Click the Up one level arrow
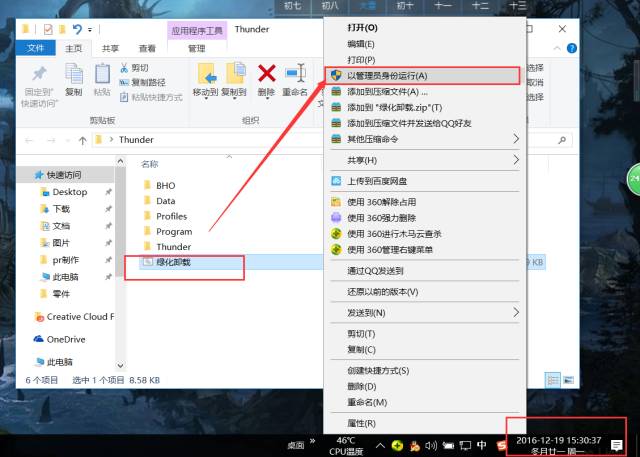 tap(82, 140)
